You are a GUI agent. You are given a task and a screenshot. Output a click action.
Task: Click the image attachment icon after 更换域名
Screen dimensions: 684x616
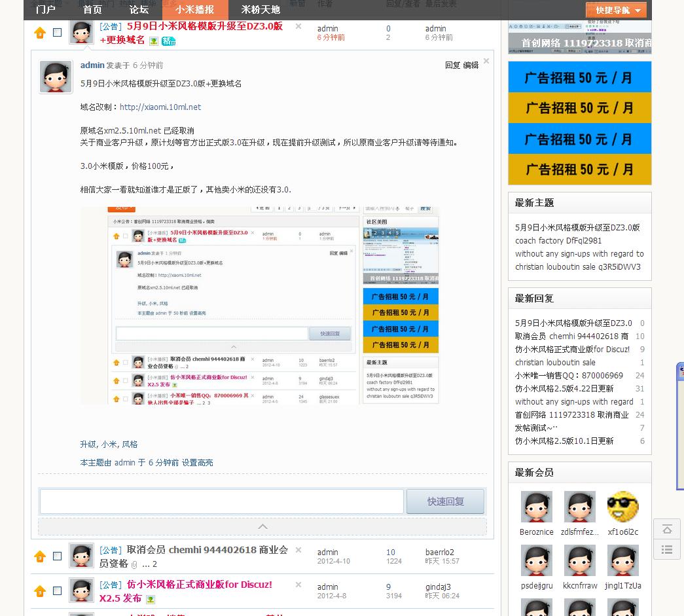pyautogui.click(x=154, y=41)
